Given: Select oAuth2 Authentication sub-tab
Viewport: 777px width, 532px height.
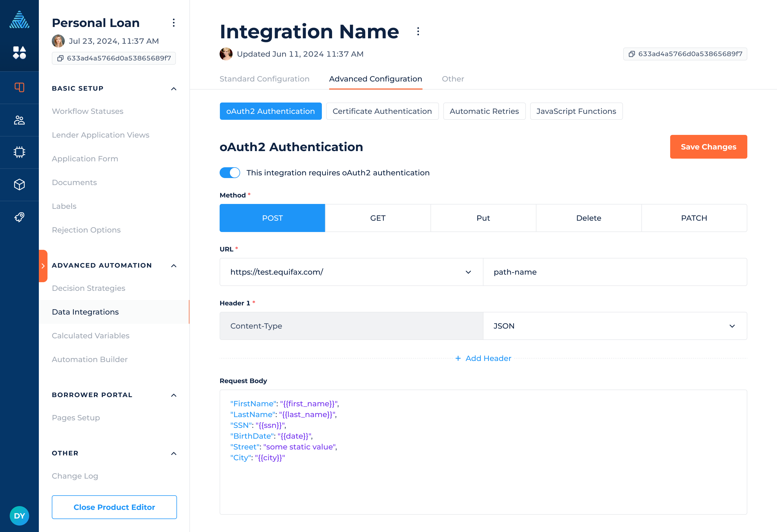Looking at the screenshot, I should click(x=271, y=111).
